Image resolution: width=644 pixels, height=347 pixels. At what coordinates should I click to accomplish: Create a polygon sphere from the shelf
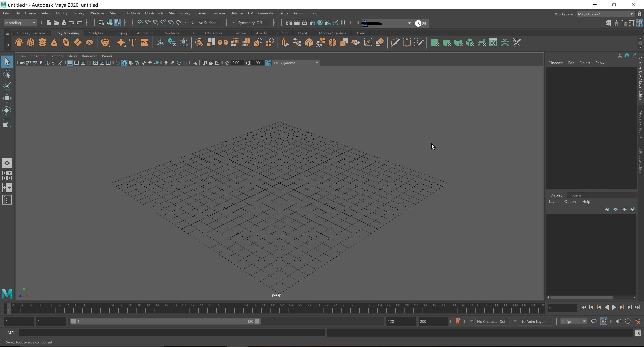coord(19,42)
